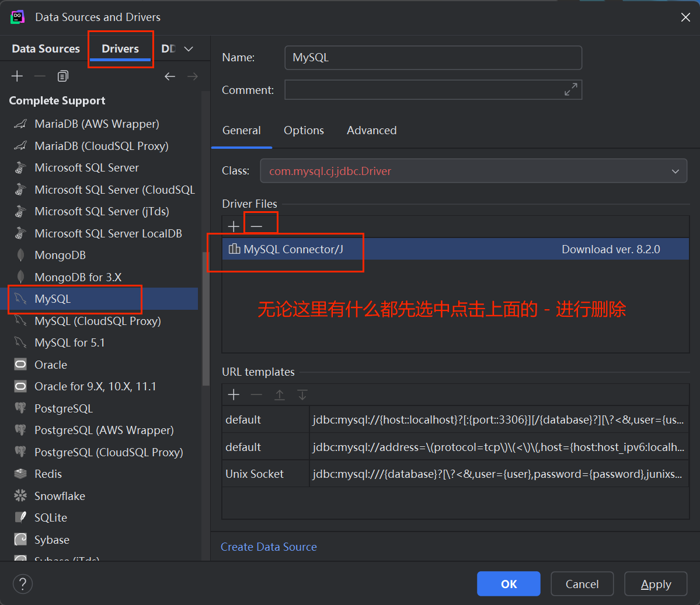The image size is (700, 605).
Task: Select the first default URL template row
Action: pos(455,419)
